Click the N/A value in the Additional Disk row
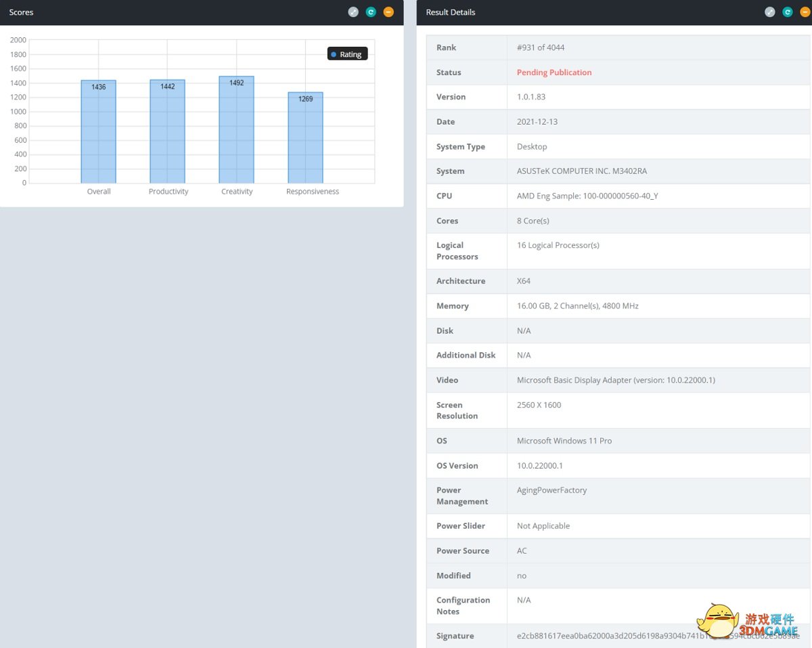This screenshot has width=812, height=648. coord(524,355)
